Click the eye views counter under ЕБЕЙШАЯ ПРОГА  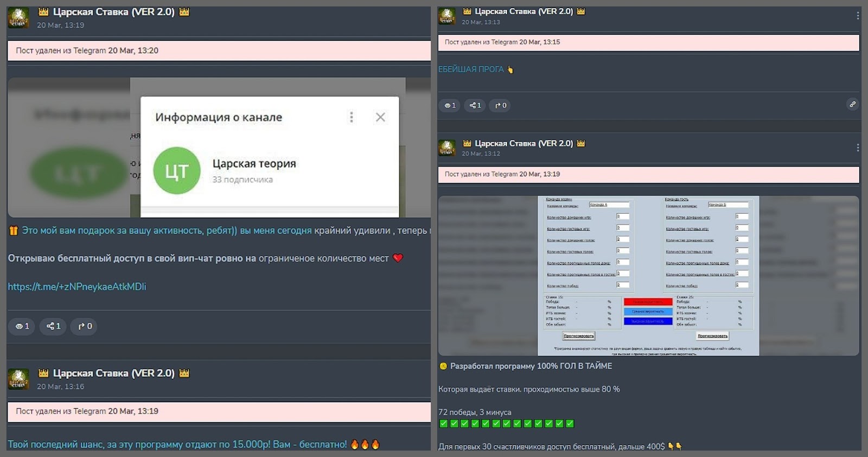click(450, 105)
